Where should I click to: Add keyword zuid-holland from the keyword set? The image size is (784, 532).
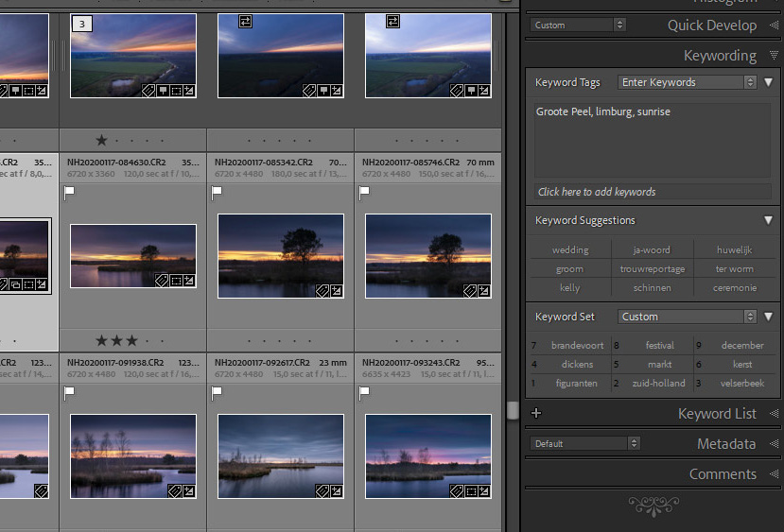(658, 383)
